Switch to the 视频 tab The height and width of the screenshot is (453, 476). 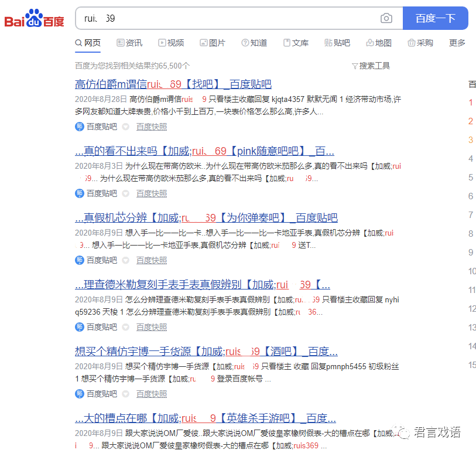171,43
